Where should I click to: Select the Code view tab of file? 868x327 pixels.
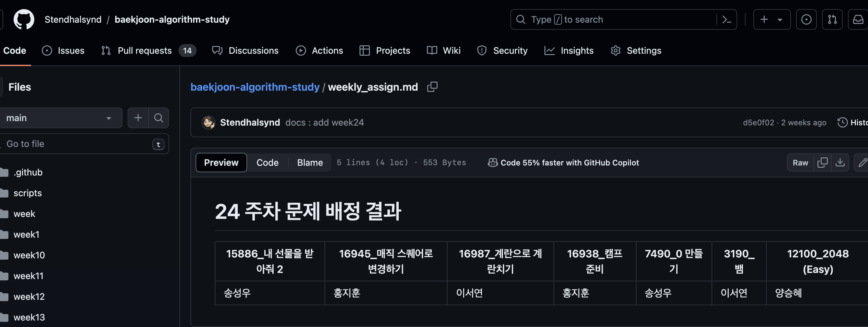click(268, 163)
